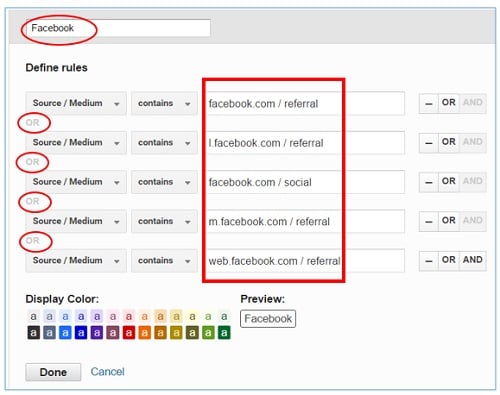Screen dimensions: 500x395
Task: Open contains dropdown for m.facebook.com rule
Action: (x=164, y=221)
